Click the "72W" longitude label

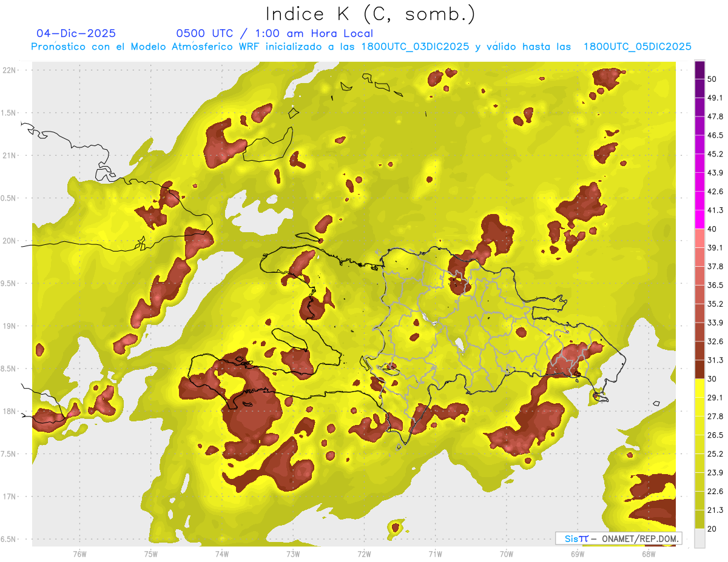tap(364, 554)
